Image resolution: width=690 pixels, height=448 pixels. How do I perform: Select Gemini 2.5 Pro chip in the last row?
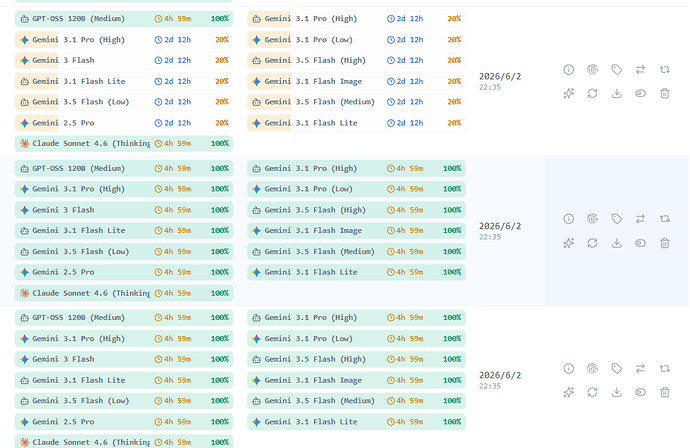point(124,422)
